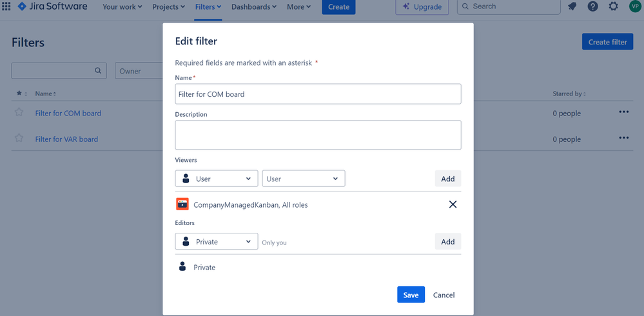This screenshot has height=316, width=644.
Task: Open the Filters menu
Action: click(208, 7)
